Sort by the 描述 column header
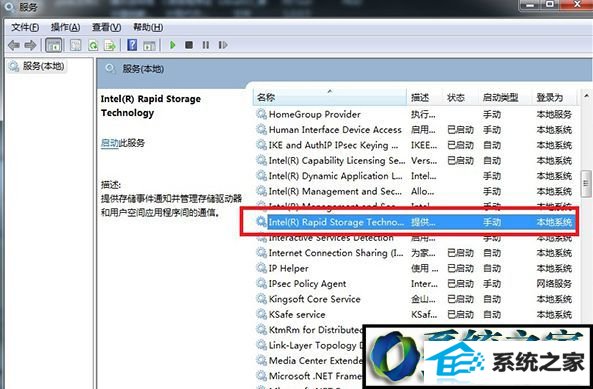Screen dimensions: 593x389 point(424,98)
